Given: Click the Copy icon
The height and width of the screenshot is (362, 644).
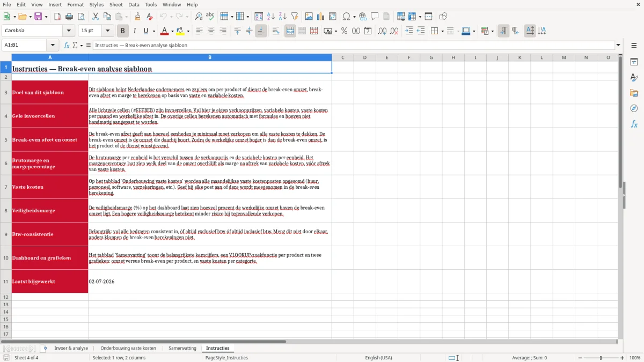Looking at the screenshot, I should coord(107,17).
